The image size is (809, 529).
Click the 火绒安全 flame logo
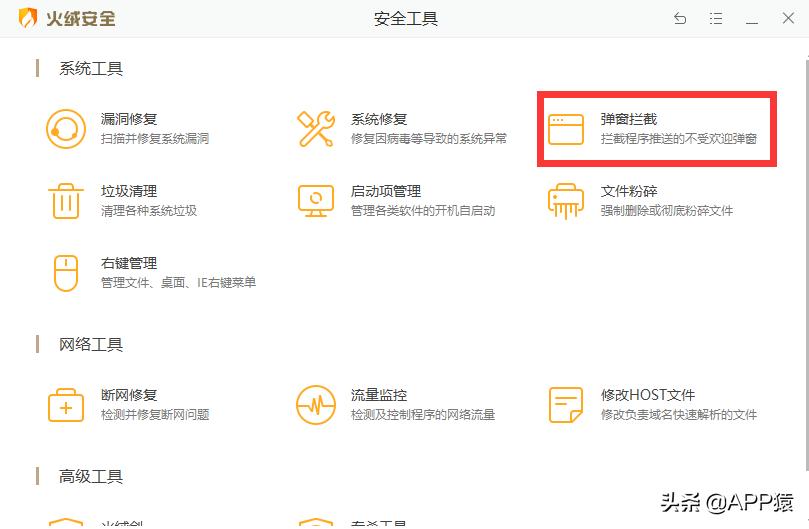(x=27, y=18)
